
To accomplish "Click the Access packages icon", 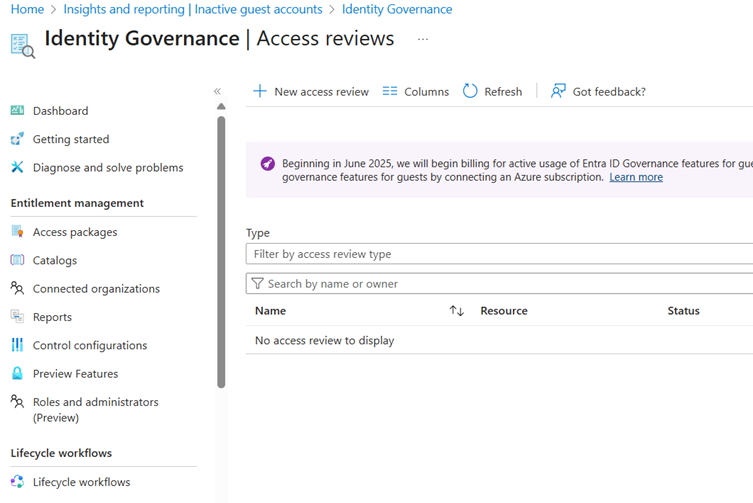I will 17,232.
